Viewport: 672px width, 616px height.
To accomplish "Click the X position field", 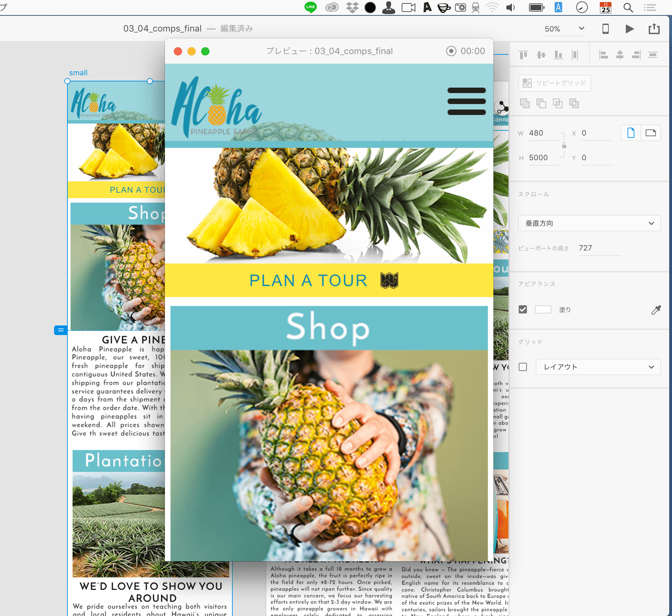I will tap(597, 133).
